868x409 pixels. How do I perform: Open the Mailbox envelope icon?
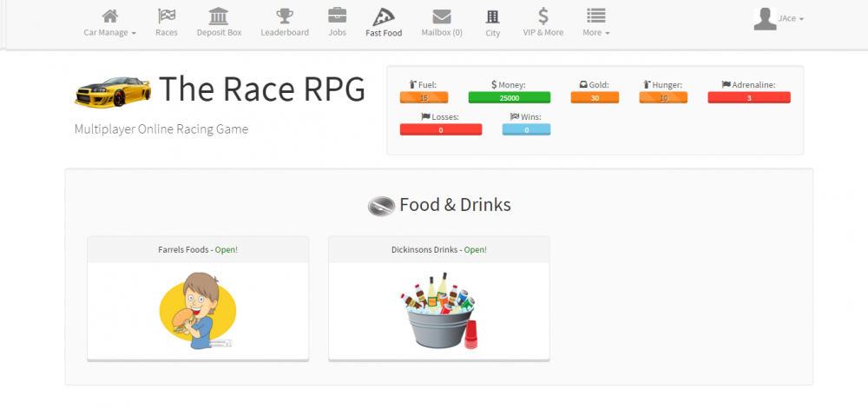442,16
